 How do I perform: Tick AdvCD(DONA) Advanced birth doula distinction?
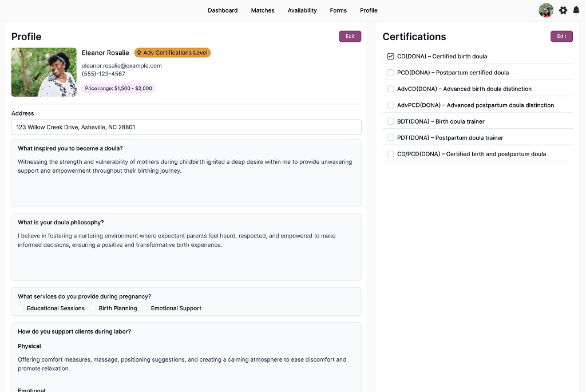(391, 89)
